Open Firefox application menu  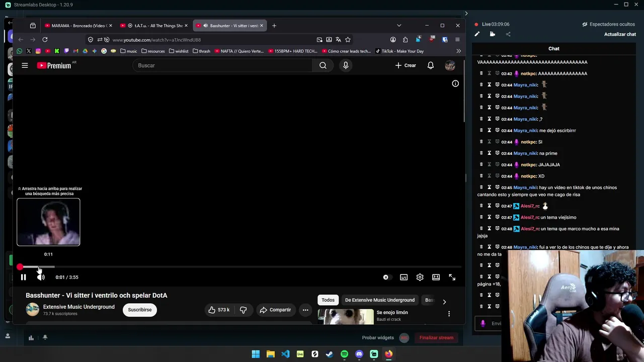pos(457,40)
